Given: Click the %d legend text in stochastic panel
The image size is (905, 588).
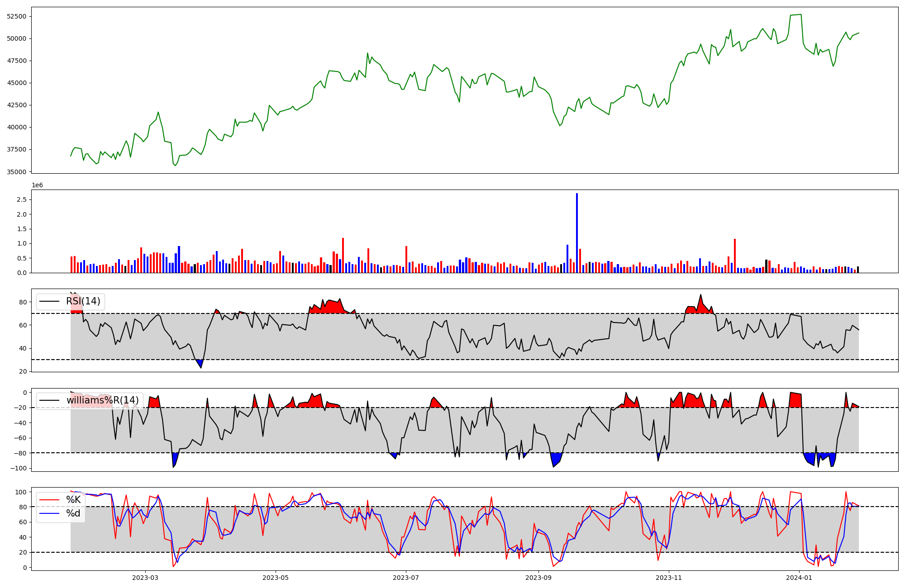Looking at the screenshot, I should pos(73,513).
